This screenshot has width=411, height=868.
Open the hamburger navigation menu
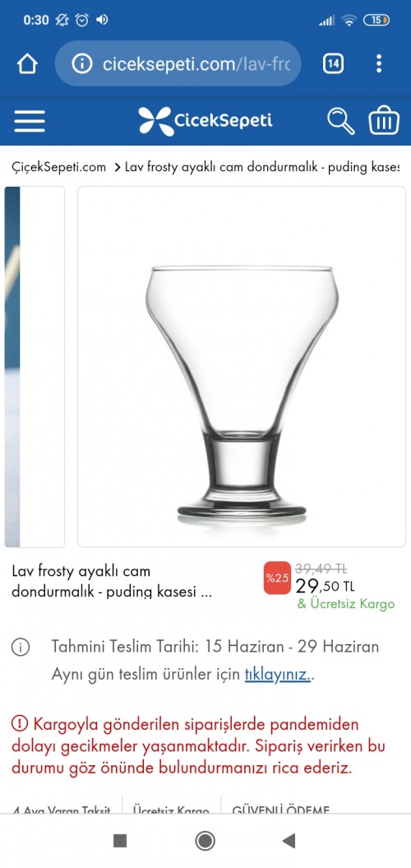click(x=30, y=121)
